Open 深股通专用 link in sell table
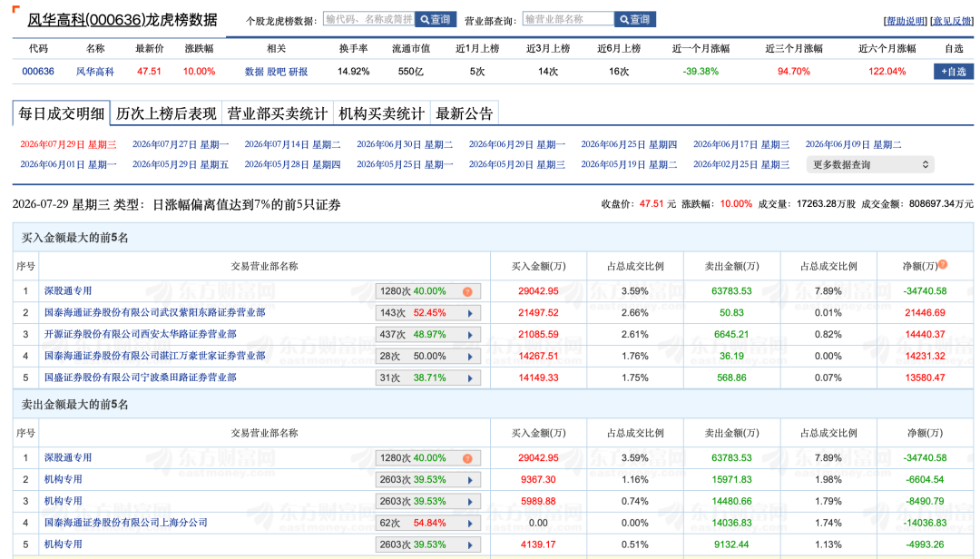980x559 pixels. coord(67,457)
